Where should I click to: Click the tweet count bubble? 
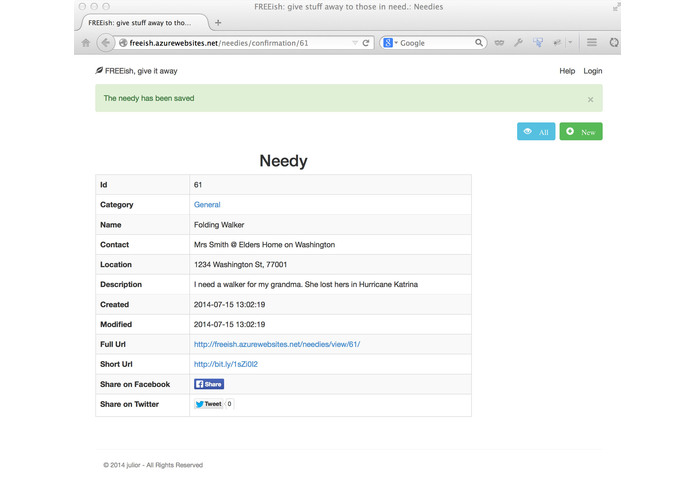tap(229, 404)
